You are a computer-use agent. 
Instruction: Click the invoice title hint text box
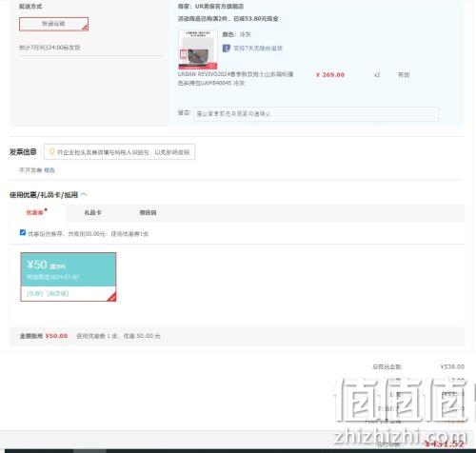119,152
